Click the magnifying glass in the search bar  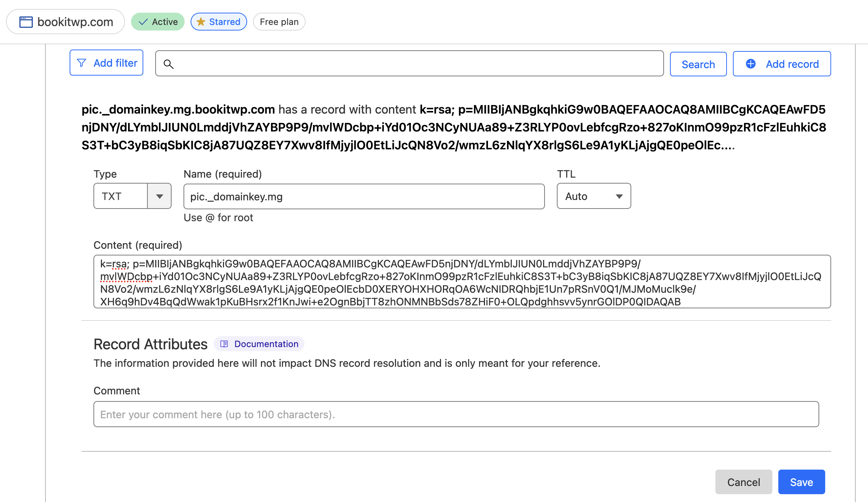(x=169, y=64)
